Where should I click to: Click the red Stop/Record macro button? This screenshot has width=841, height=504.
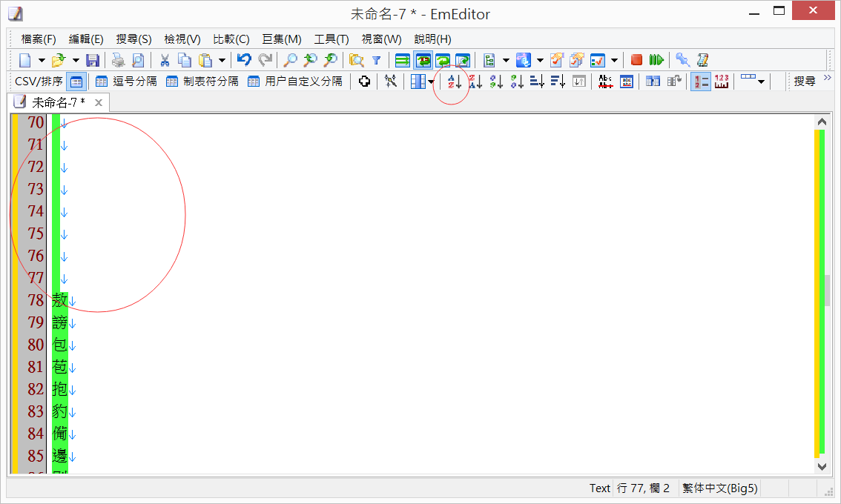636,60
